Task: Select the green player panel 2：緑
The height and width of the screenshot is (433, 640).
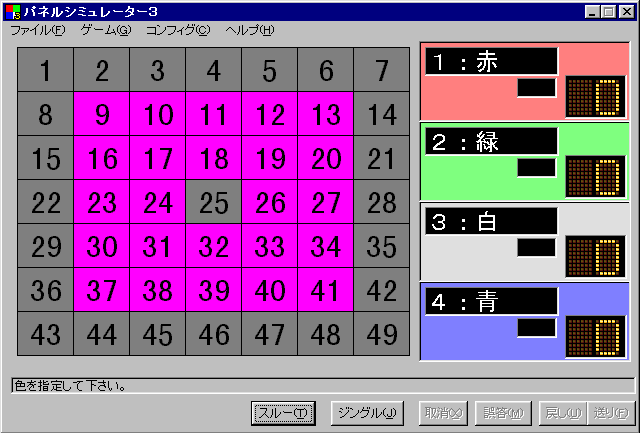Action: pos(524,161)
